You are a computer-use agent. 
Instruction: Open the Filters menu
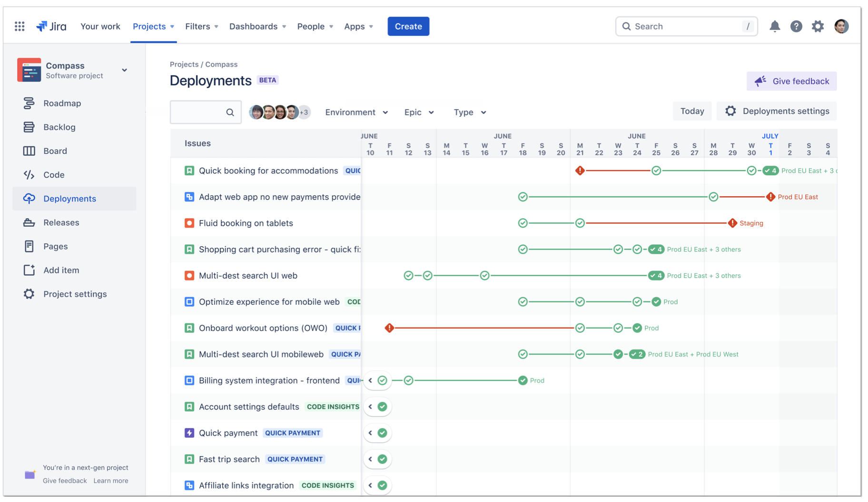point(201,26)
